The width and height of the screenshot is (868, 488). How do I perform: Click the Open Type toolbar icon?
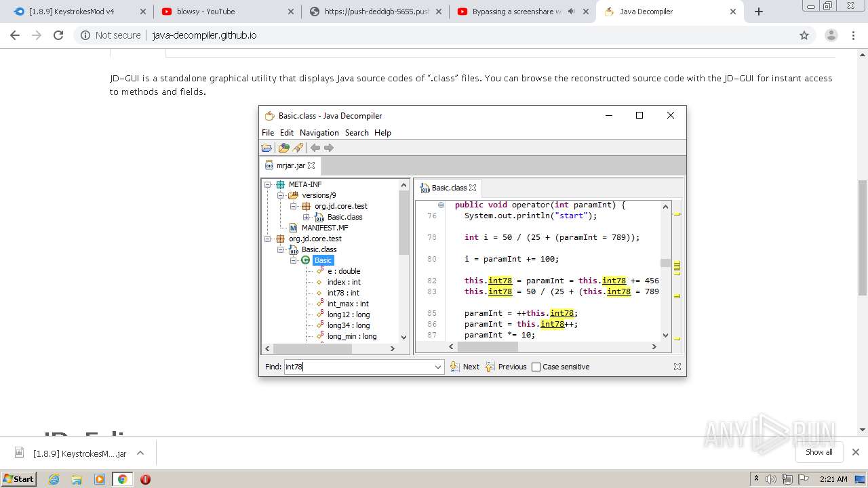coord(284,148)
